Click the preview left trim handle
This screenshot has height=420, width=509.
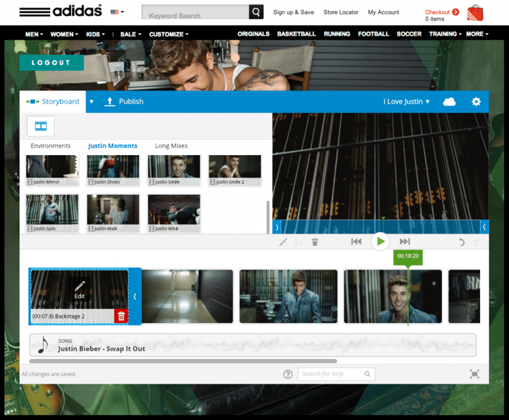[277, 227]
